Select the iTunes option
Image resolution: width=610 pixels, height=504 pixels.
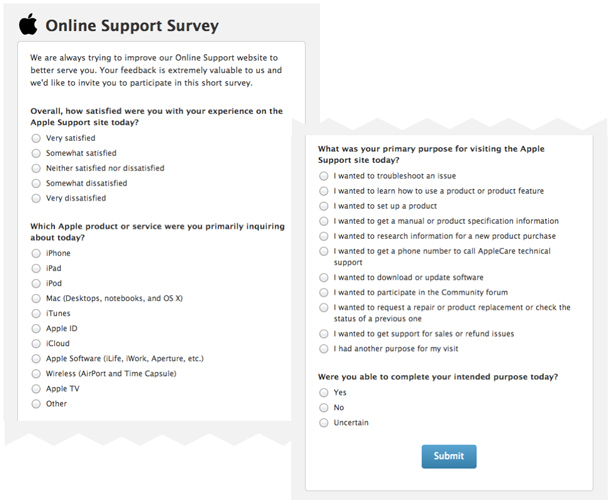pos(36,314)
